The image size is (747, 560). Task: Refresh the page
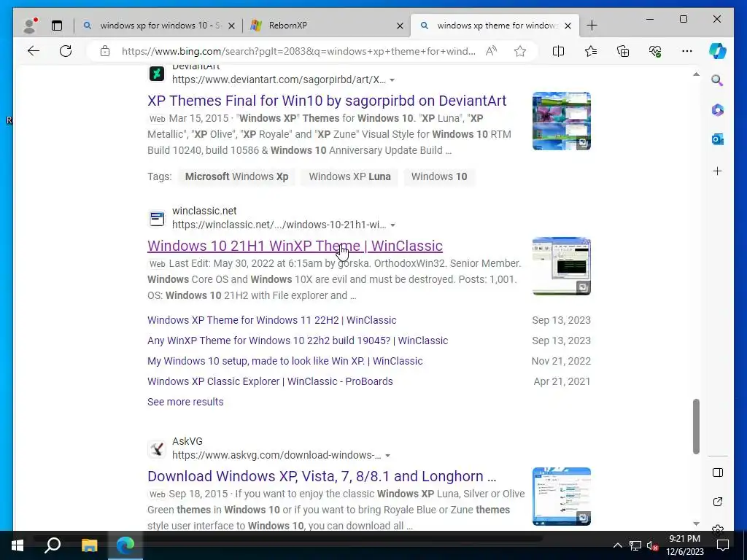(x=66, y=51)
